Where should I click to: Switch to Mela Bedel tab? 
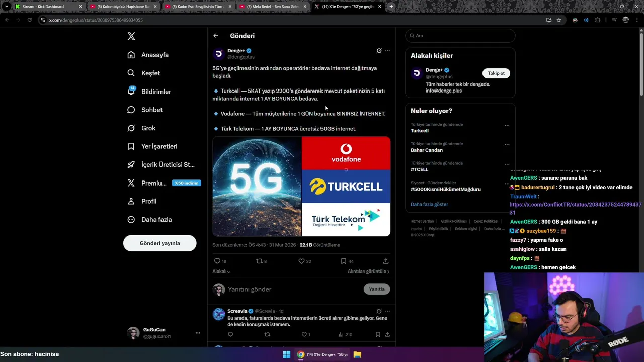pos(273,7)
